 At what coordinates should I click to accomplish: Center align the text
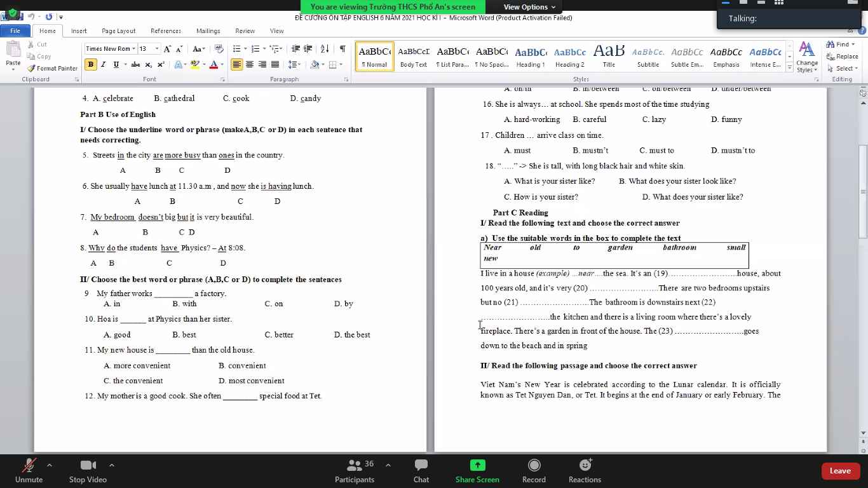(x=249, y=64)
